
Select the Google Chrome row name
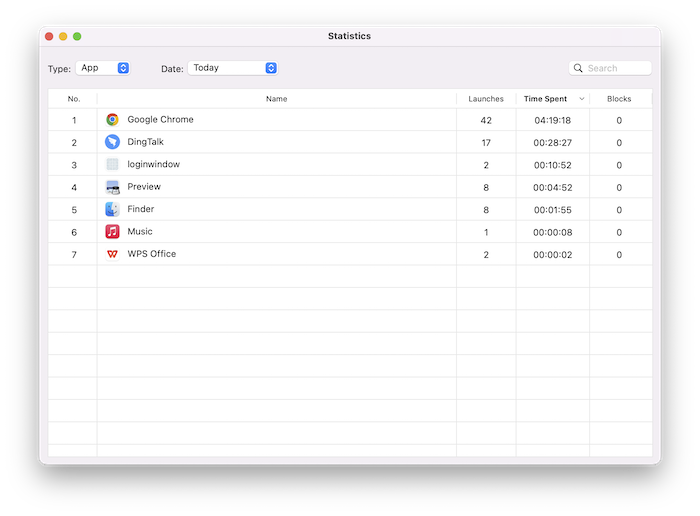click(x=160, y=120)
